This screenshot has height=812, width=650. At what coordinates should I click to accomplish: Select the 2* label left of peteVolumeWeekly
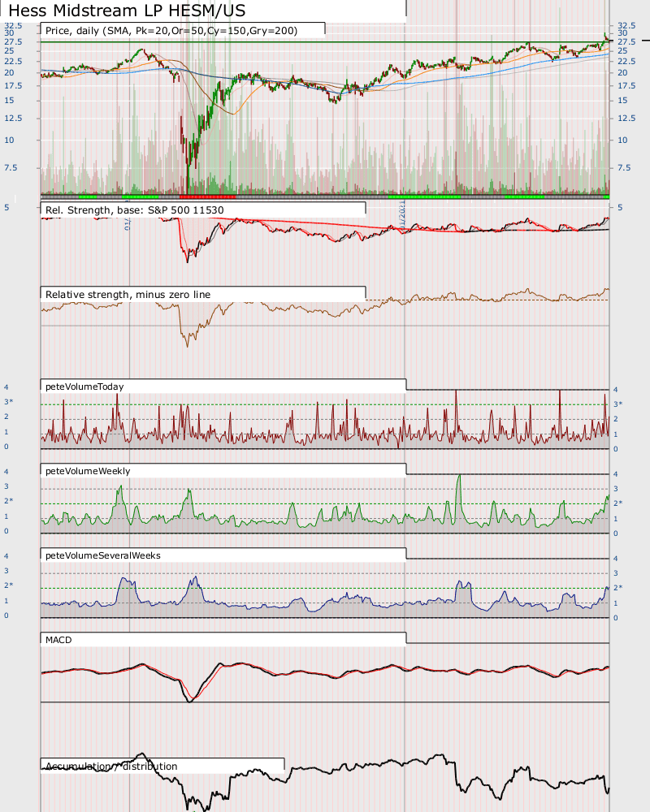(x=9, y=501)
